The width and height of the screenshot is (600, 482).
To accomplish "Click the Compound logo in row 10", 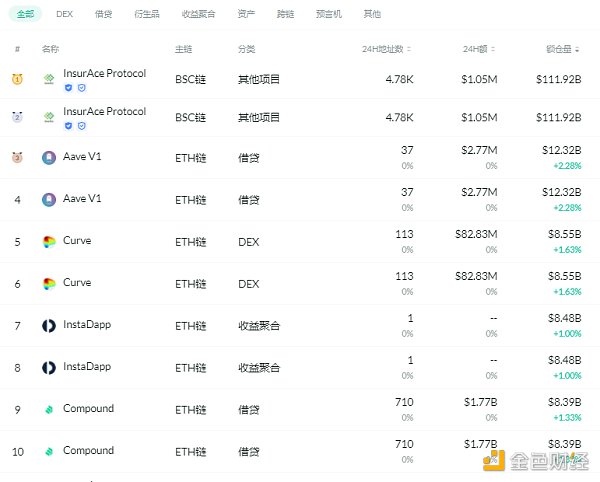I will tap(49, 451).
